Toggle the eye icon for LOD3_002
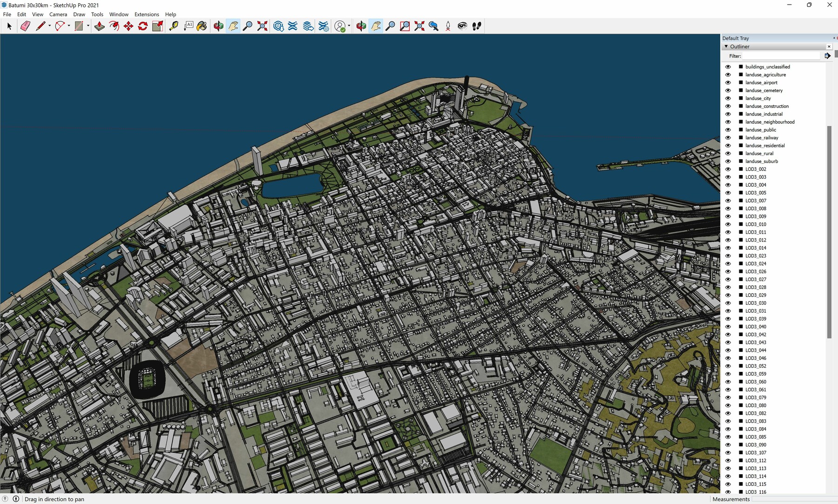This screenshot has width=838, height=504. click(x=728, y=169)
